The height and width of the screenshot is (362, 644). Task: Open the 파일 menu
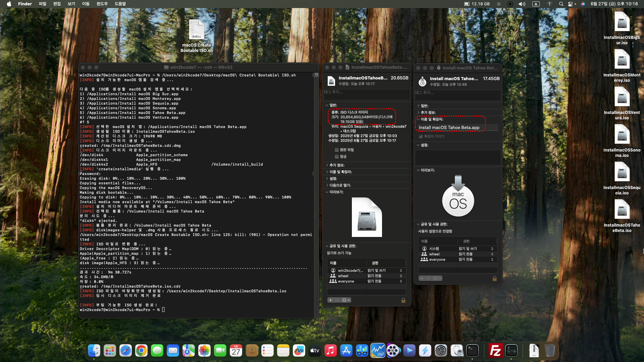pyautogui.click(x=43, y=4)
